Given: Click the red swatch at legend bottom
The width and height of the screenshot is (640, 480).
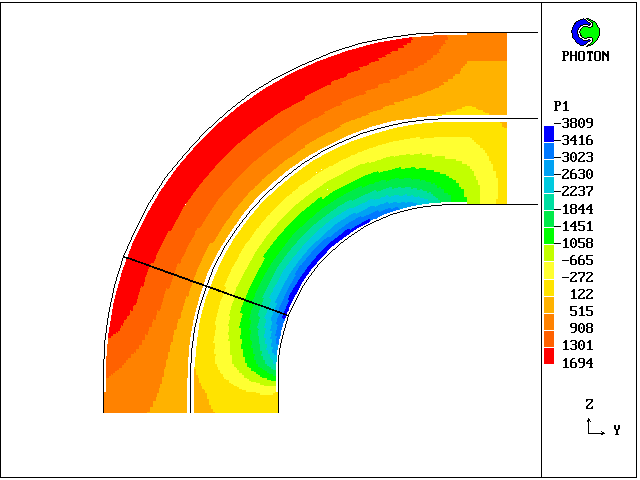Looking at the screenshot, I should coord(549,355).
